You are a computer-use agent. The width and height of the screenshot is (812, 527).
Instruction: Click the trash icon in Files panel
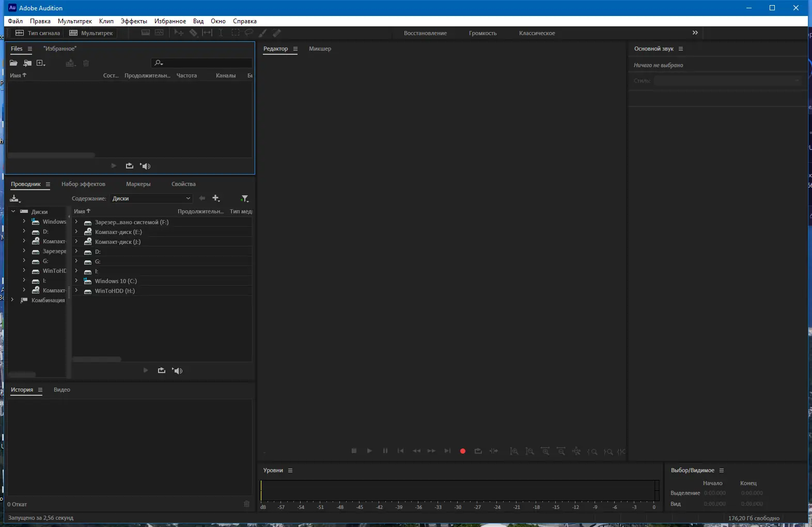86,63
